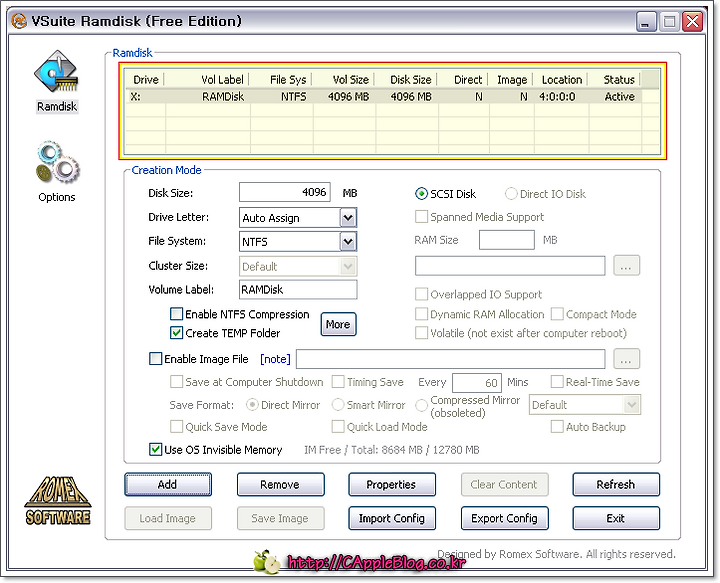Open the Cluster Size dropdown

[348, 266]
